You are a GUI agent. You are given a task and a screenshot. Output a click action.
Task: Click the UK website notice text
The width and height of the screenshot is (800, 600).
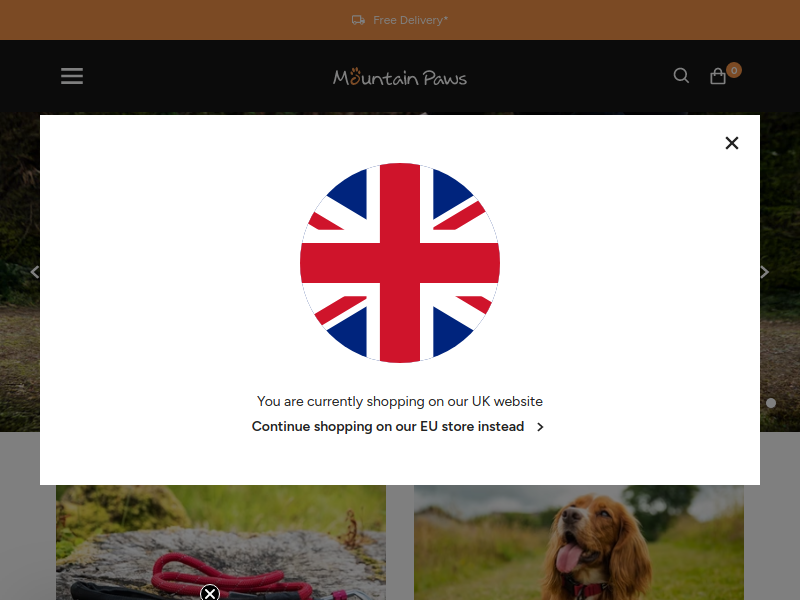(x=400, y=402)
